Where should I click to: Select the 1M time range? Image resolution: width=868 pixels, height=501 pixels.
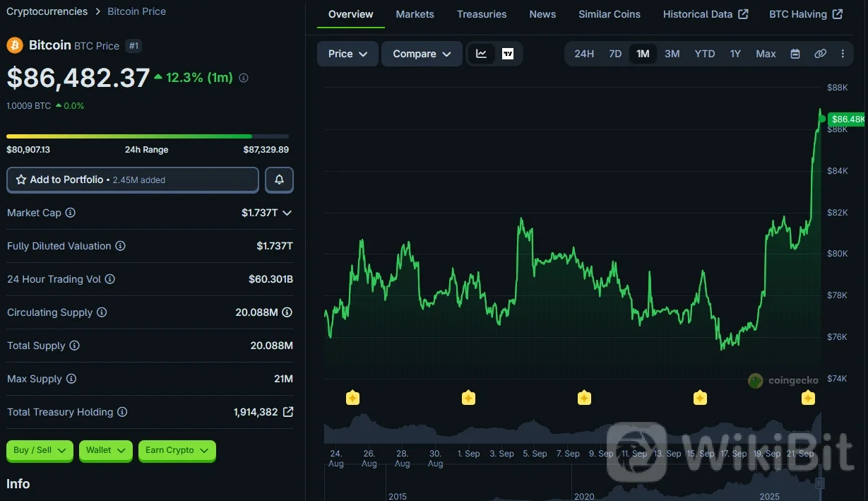pos(643,54)
